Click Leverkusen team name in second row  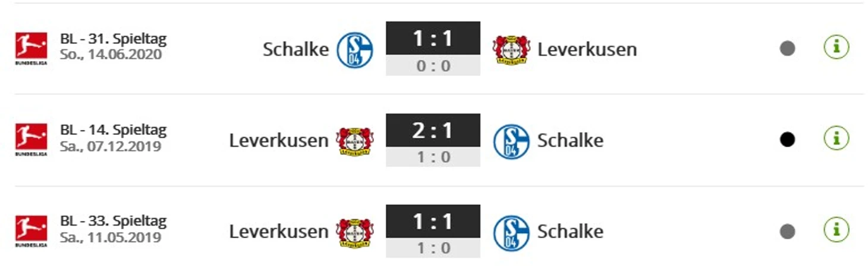click(x=279, y=141)
